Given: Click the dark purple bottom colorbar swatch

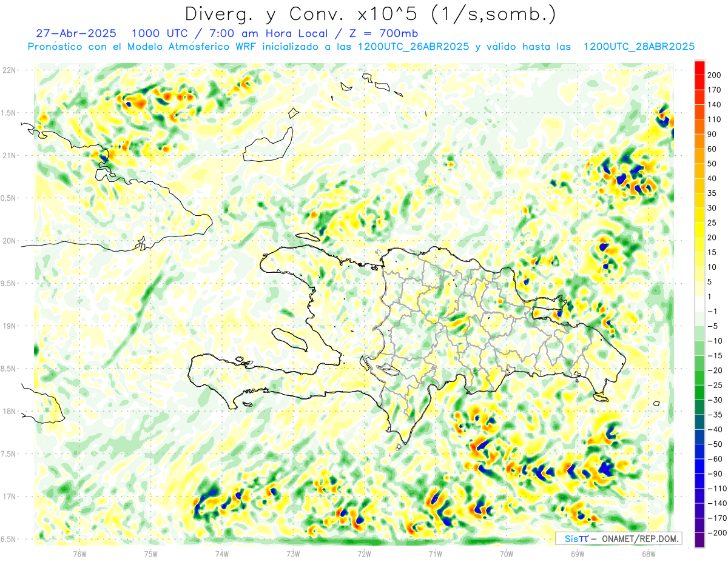Looking at the screenshot, I should pos(699,540).
